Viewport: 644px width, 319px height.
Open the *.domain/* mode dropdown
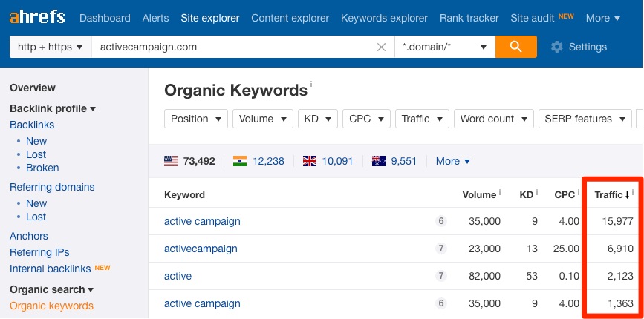pyautogui.click(x=445, y=47)
